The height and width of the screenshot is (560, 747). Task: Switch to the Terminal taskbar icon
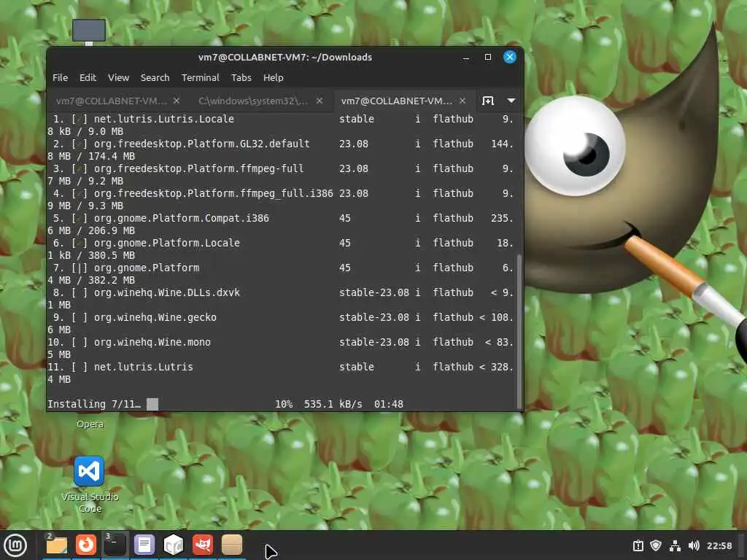click(x=115, y=545)
